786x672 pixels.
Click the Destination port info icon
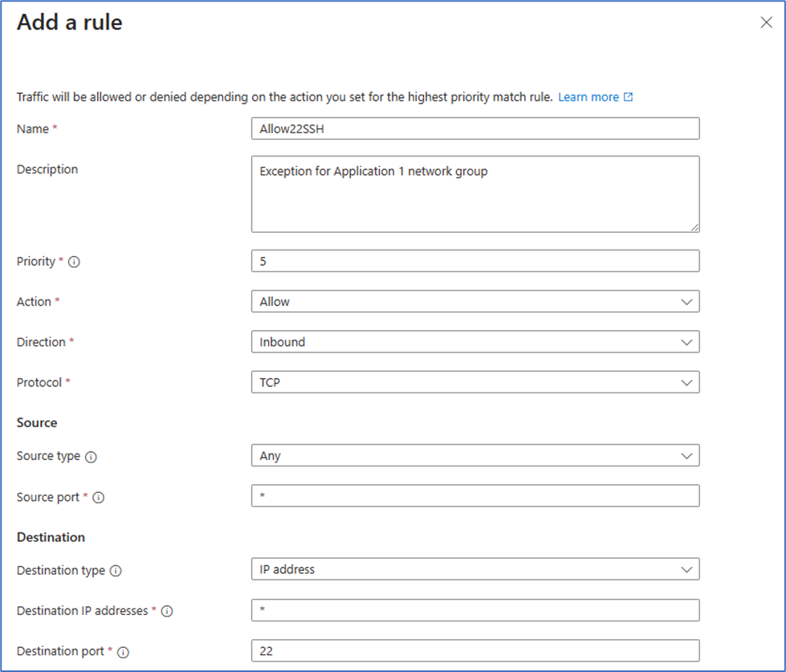point(124,652)
